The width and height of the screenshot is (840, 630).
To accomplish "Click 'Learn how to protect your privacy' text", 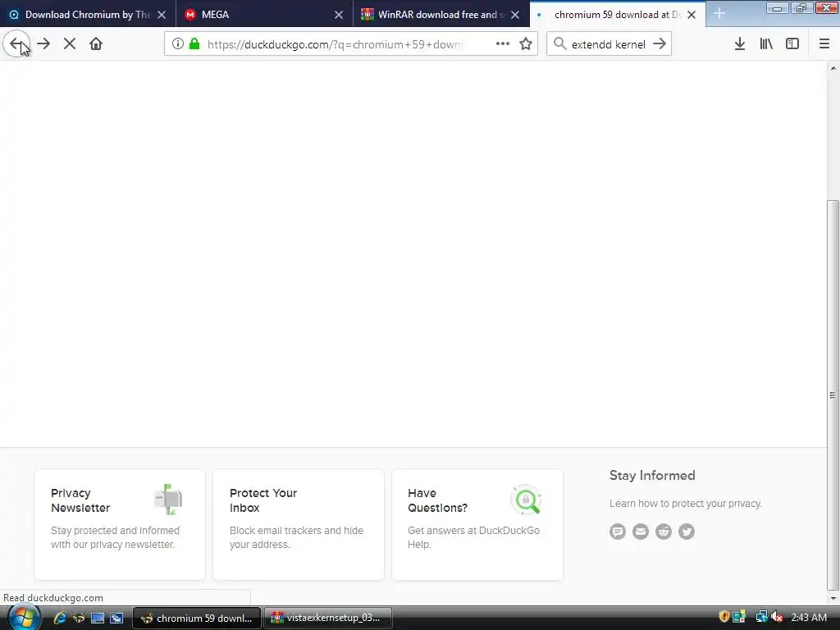I will 685,504.
